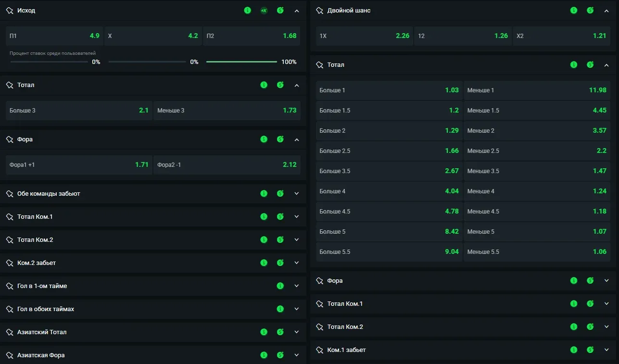Pin the Исход market with its pin icon
Viewport: 619px width, 364px height.
click(10, 11)
